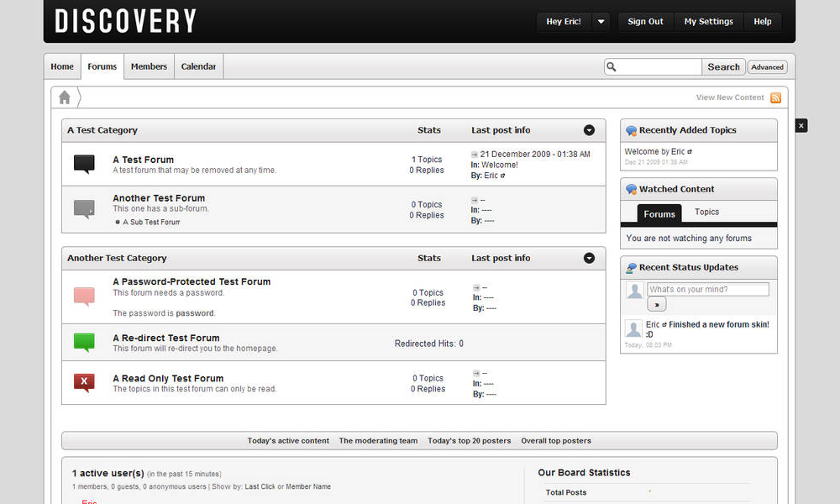Click the magnifying glass search icon
Screen dimensions: 840x504
coord(612,67)
